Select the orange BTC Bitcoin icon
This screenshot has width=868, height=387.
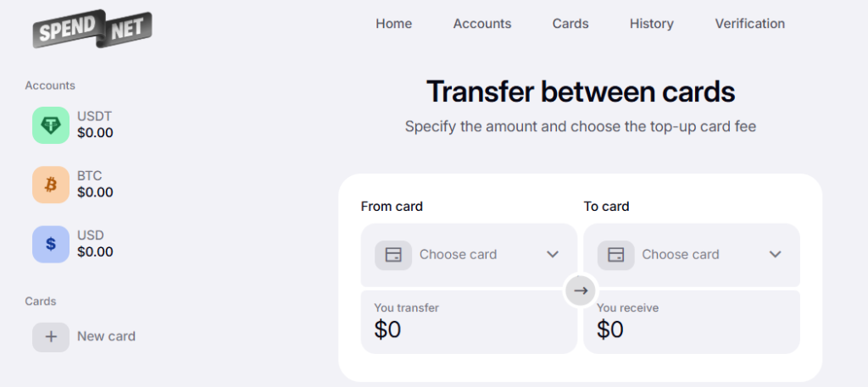[x=51, y=185]
